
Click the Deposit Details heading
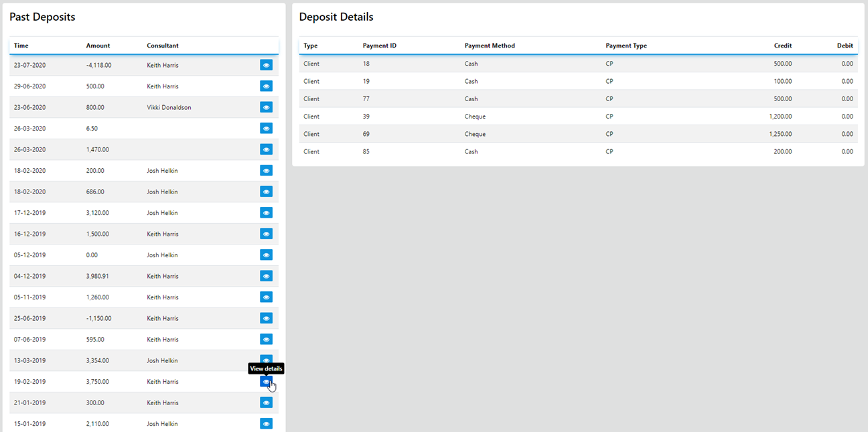(336, 17)
